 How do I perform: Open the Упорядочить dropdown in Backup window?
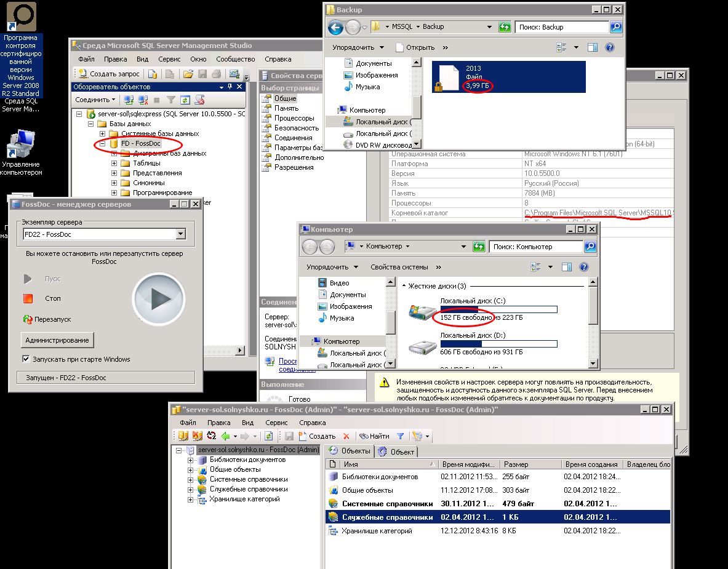tap(358, 47)
